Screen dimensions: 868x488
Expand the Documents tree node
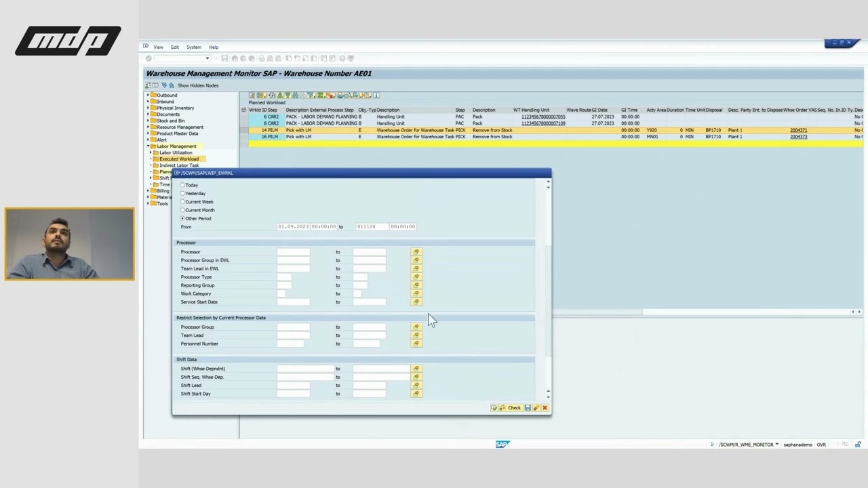149,115
